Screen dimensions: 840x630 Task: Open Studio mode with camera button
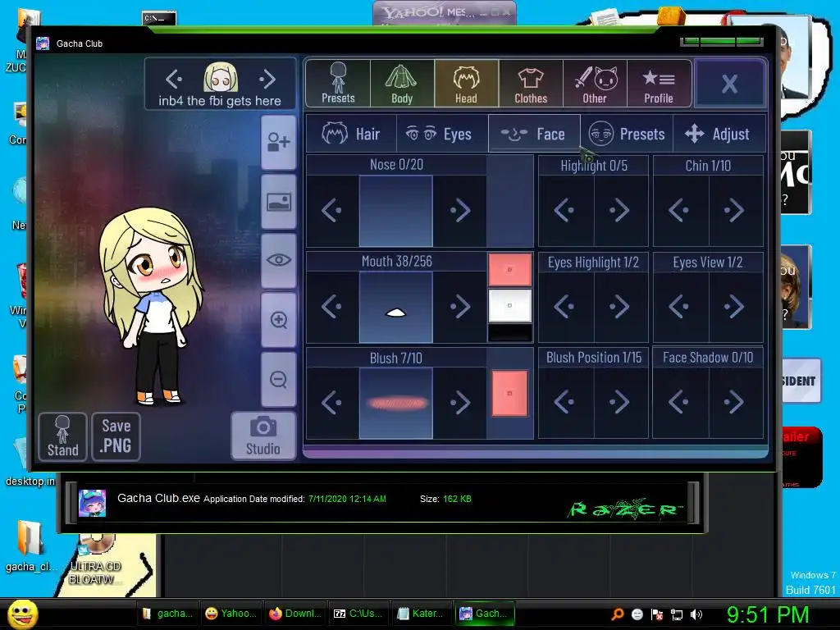(x=263, y=436)
